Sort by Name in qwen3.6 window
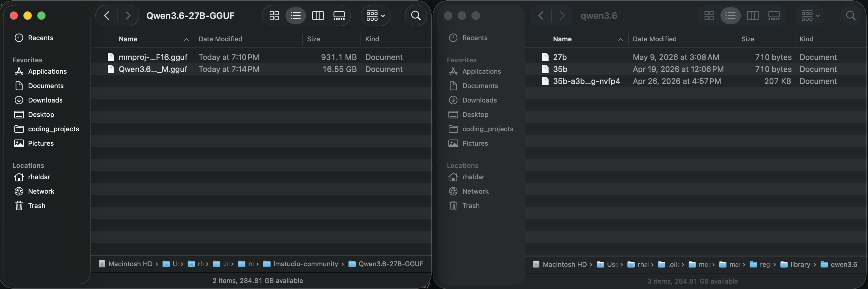The height and width of the screenshot is (289, 868). [x=562, y=39]
